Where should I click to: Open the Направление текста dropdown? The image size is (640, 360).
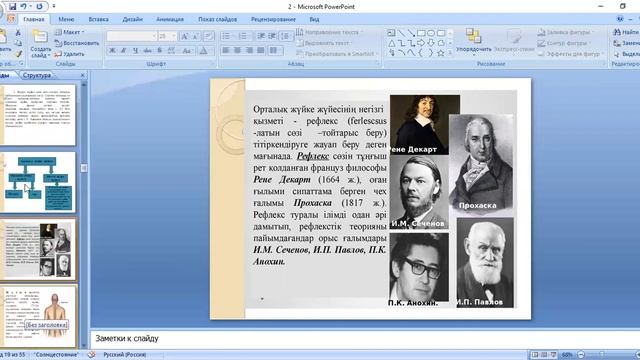tap(330, 32)
